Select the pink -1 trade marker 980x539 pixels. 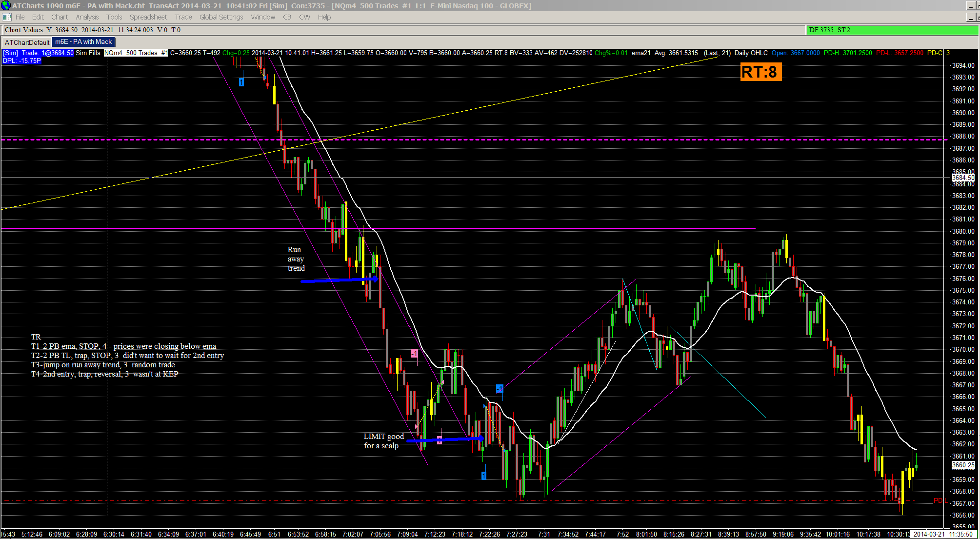414,353
